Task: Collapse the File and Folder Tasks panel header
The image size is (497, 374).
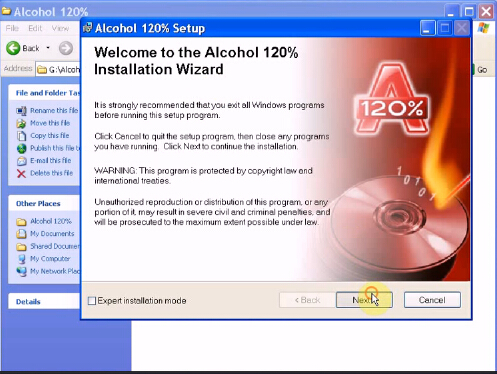Action: coord(44,93)
